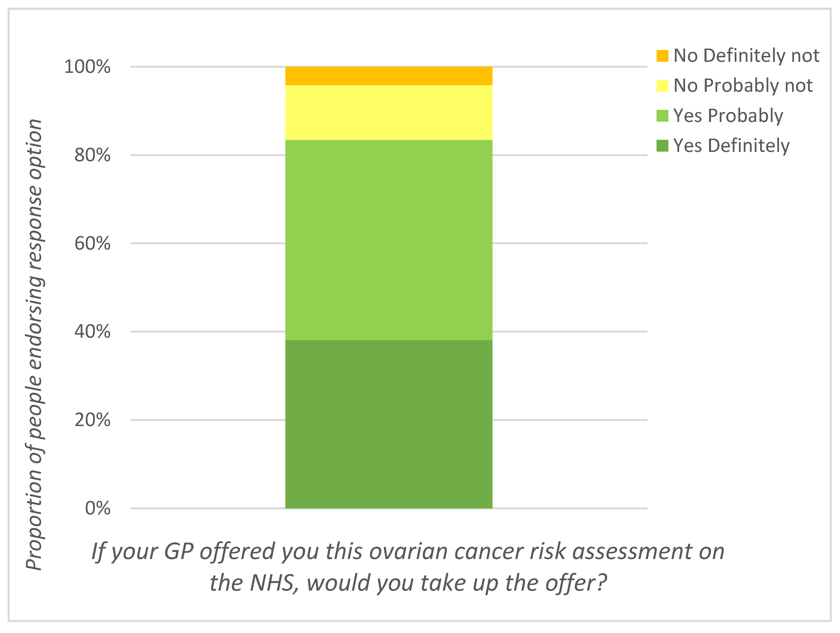Screen dimensions: 840x633
Task: Select the 0% y-axis tick label
Action: [98, 508]
